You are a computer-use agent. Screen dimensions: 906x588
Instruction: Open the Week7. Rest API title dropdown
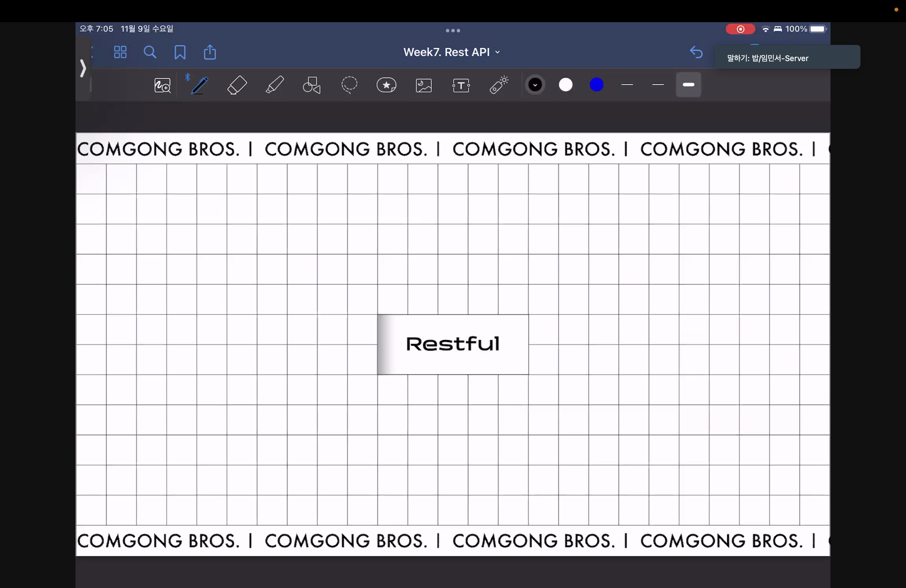click(452, 52)
